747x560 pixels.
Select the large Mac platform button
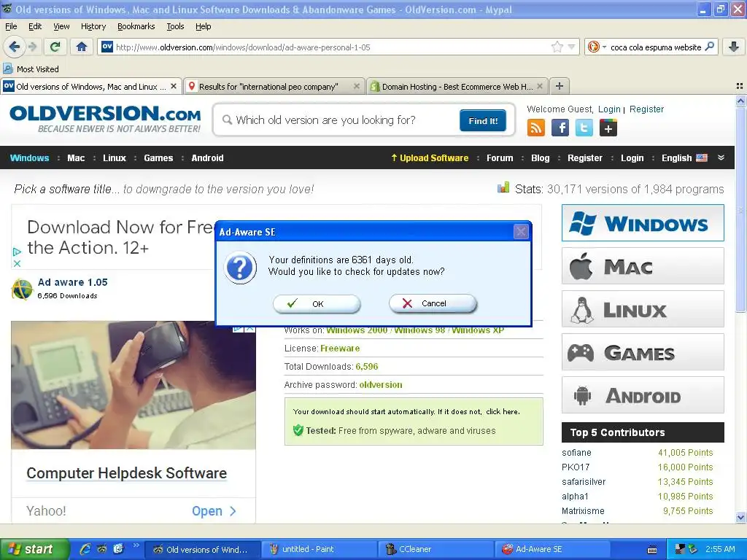click(643, 266)
